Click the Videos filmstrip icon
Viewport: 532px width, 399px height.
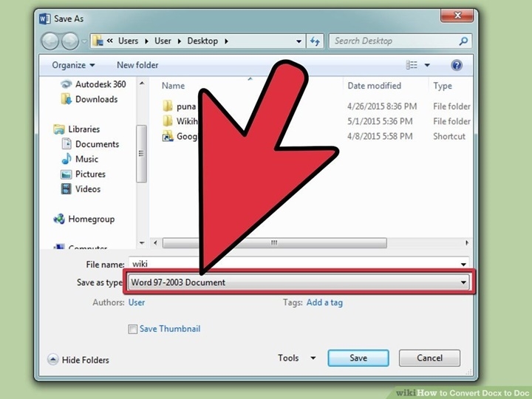(66, 189)
